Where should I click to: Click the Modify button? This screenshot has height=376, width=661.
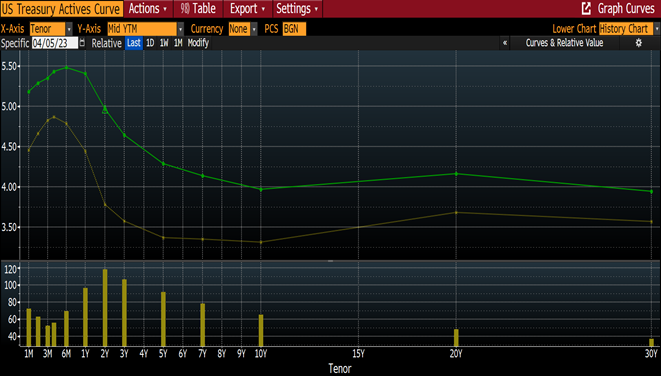tap(198, 43)
